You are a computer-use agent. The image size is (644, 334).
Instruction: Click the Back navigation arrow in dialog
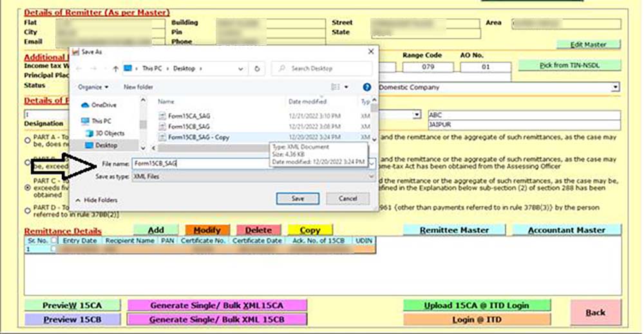click(79, 68)
